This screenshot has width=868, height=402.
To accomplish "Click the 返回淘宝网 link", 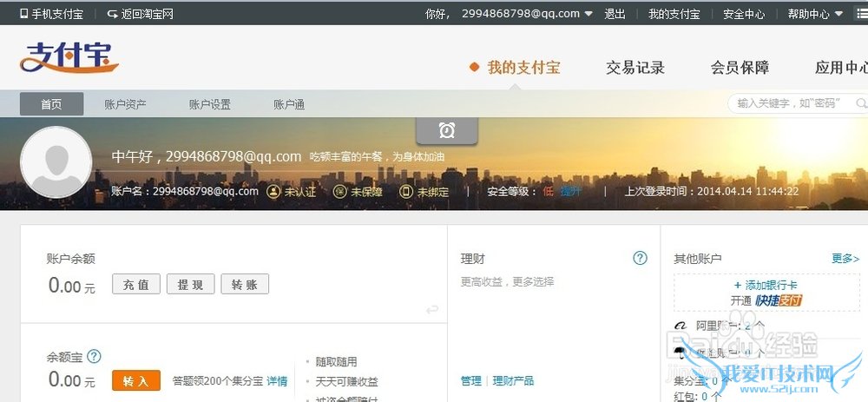I will tap(148, 14).
